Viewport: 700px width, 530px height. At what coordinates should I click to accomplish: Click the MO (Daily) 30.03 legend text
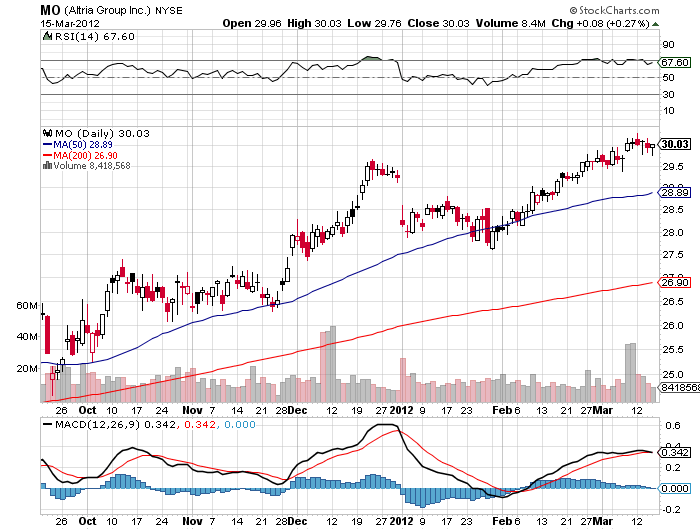tap(102, 134)
